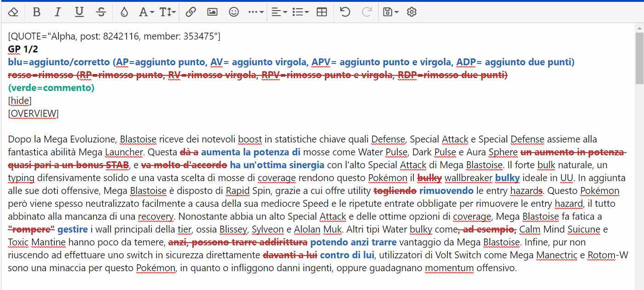
Task: Click the vertical scrollbar thumb
Action: pos(639,57)
